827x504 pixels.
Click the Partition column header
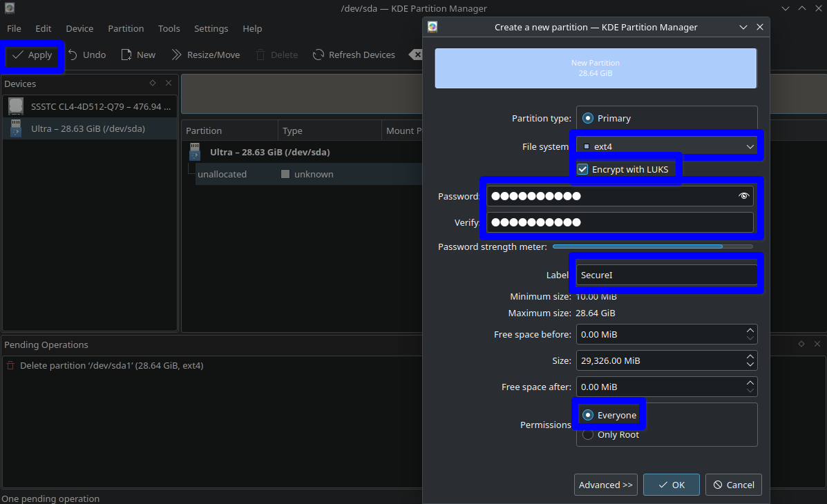[x=231, y=130]
